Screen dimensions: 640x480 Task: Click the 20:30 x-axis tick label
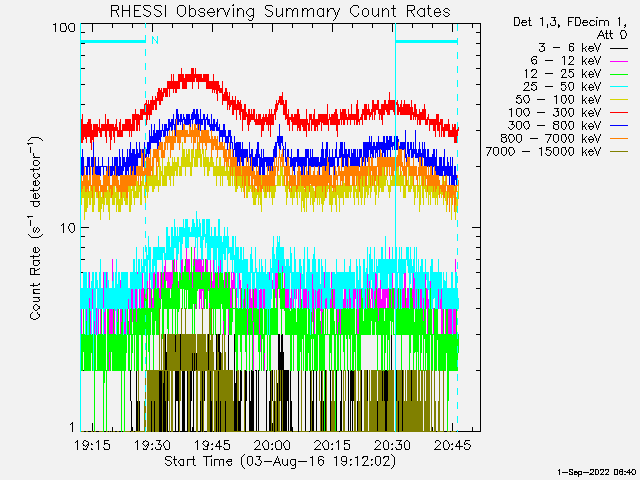pos(392,445)
